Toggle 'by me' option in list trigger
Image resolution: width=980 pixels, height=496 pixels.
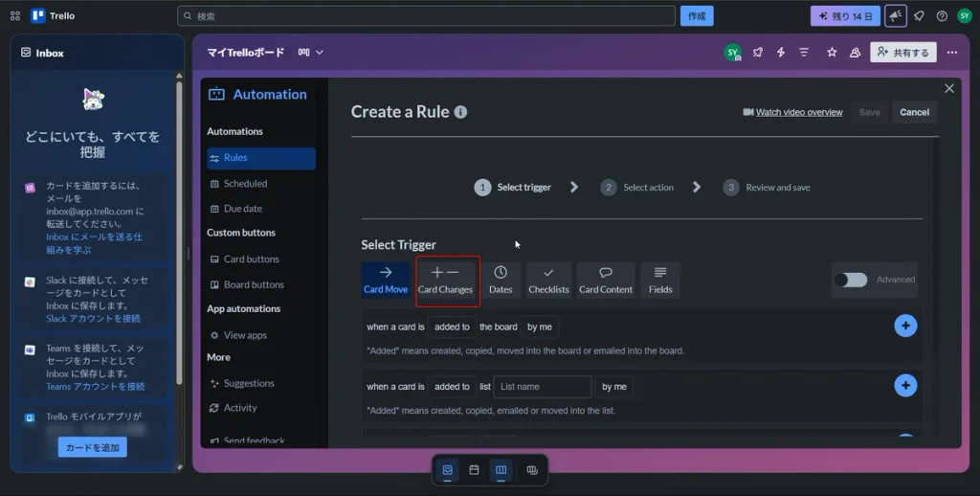click(613, 387)
